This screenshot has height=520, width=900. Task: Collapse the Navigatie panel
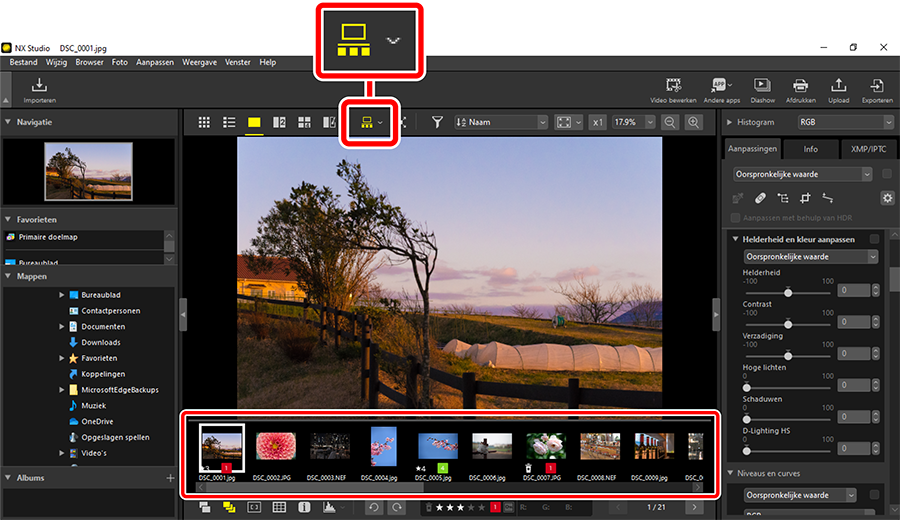pyautogui.click(x=8, y=122)
